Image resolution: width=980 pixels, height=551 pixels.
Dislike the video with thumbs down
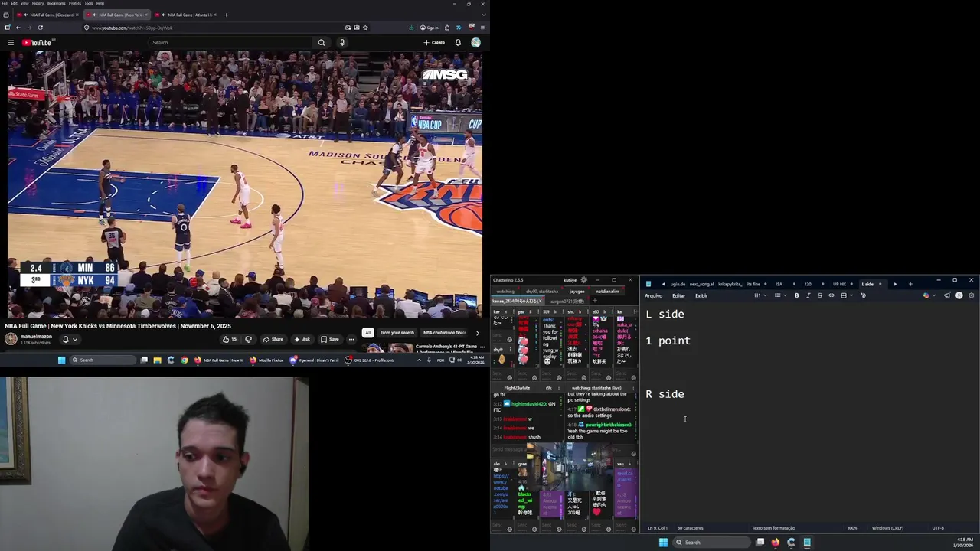point(248,339)
